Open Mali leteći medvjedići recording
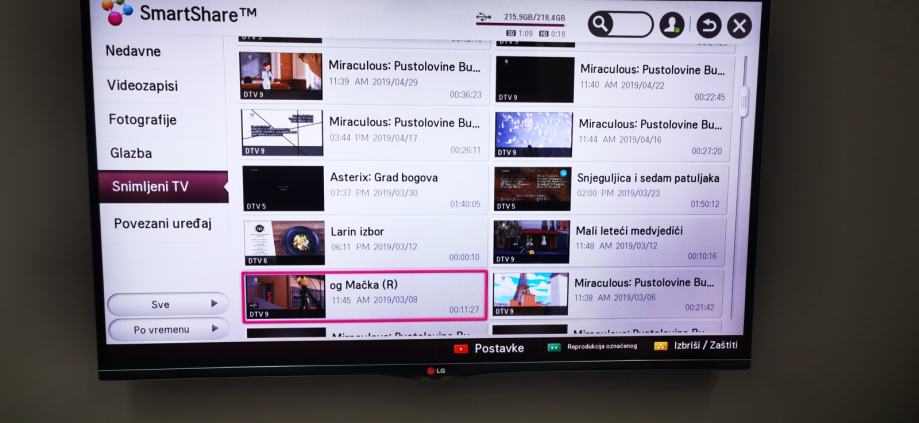The height and width of the screenshot is (423, 919). click(609, 242)
